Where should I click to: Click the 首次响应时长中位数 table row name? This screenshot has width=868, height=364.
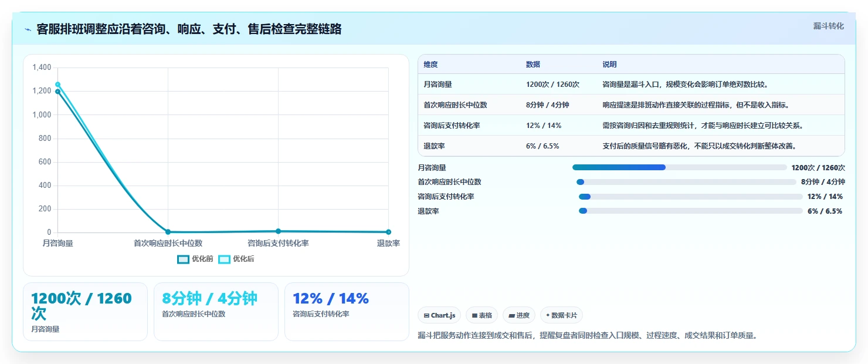(455, 105)
